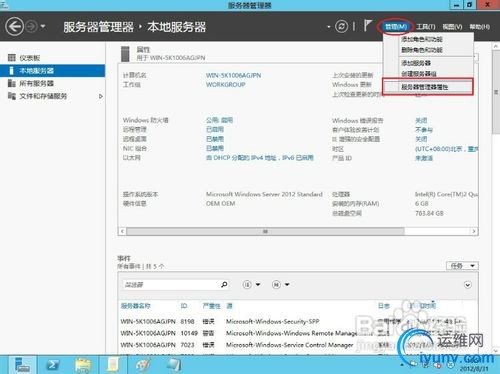
Task: Expand the 文件和存储服务 arrow
Action: click(x=101, y=96)
